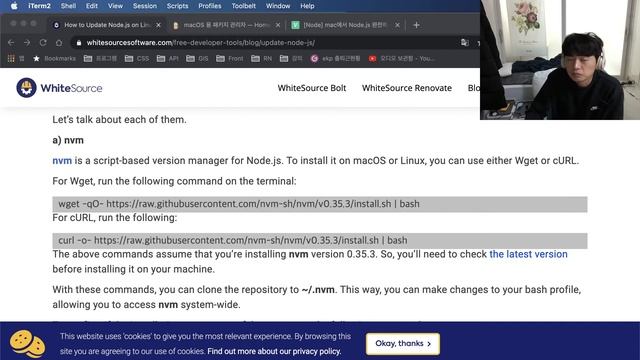Open WhiteSource Bolt nav link
Viewport: 640px width, 360px height.
point(312,88)
